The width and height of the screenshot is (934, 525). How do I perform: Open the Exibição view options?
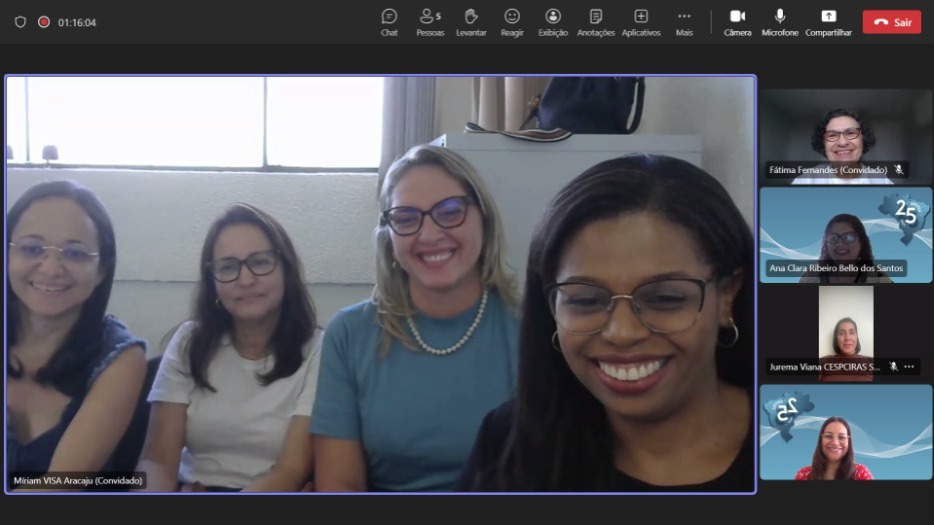pyautogui.click(x=553, y=23)
